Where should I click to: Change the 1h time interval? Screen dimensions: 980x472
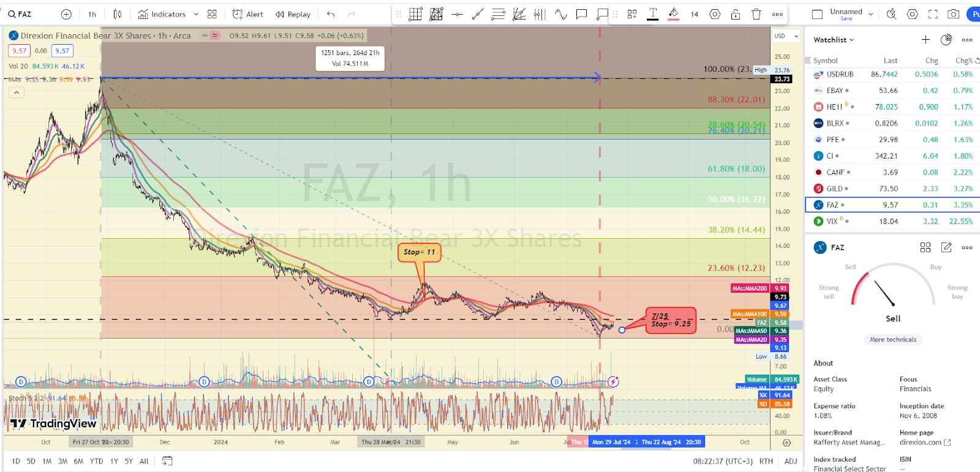click(92, 14)
